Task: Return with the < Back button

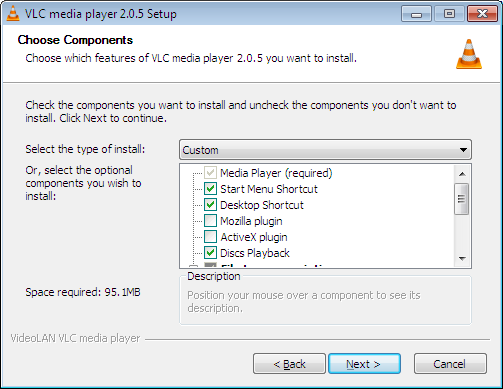Action: 289,364
